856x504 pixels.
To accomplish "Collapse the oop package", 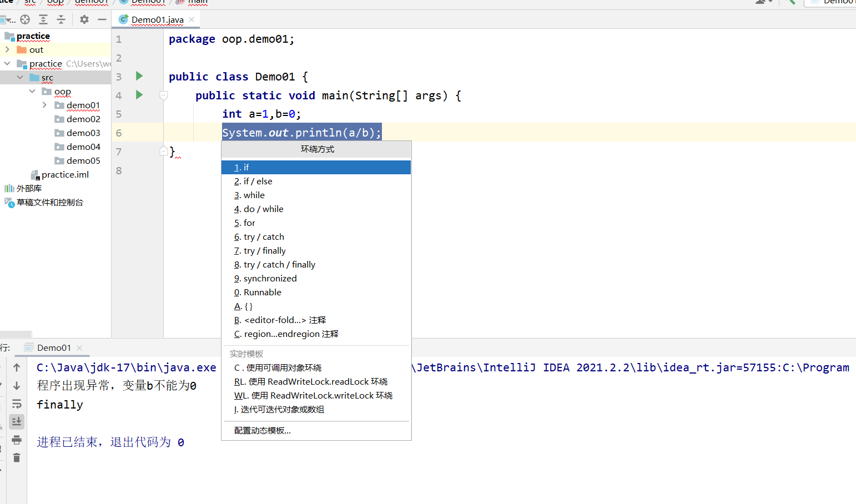I will click(x=32, y=91).
